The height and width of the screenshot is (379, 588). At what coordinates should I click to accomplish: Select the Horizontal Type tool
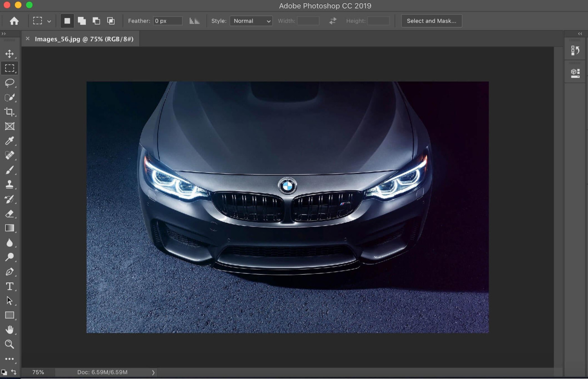pyautogui.click(x=9, y=286)
